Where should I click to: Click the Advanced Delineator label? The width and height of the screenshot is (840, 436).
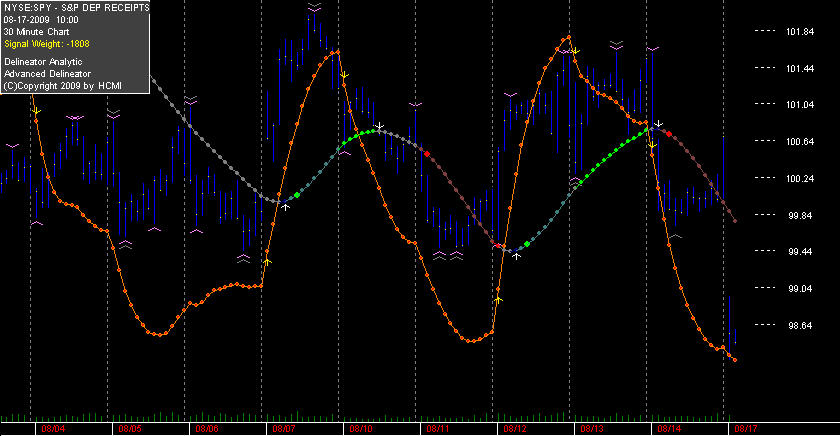coord(47,74)
